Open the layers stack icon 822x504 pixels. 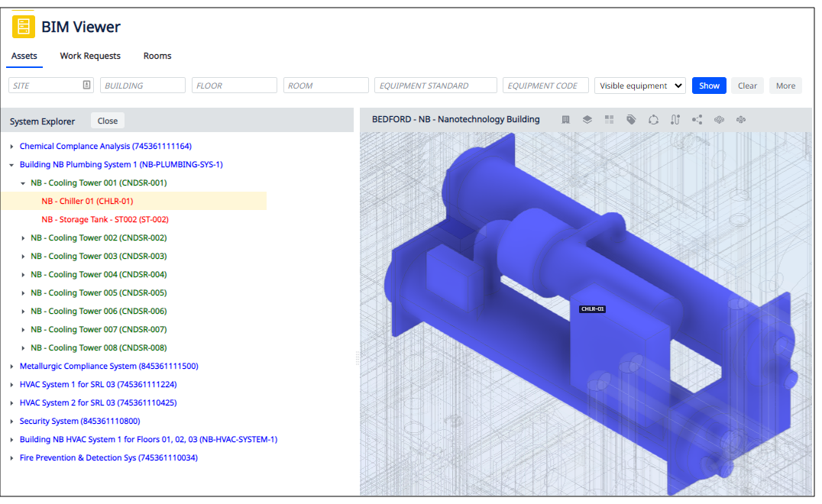587,120
